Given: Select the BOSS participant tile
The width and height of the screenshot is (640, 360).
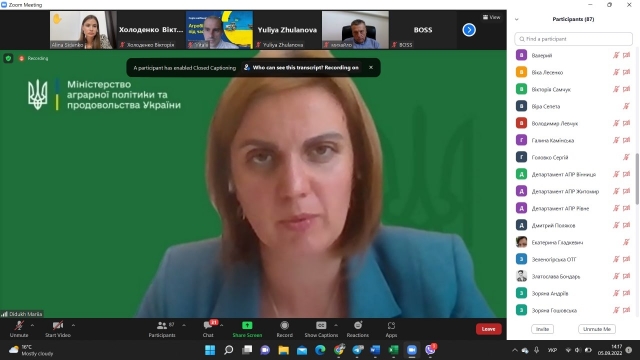Looking at the screenshot, I should pyautogui.click(x=423, y=30).
